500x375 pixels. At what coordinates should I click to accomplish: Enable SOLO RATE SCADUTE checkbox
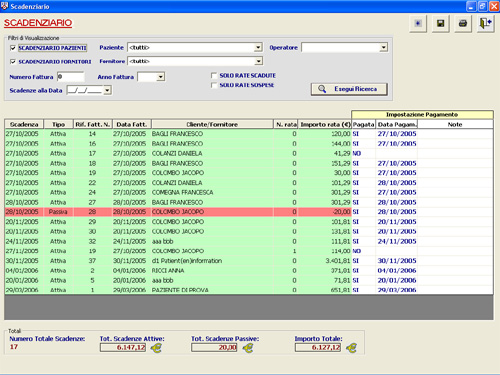[214, 76]
